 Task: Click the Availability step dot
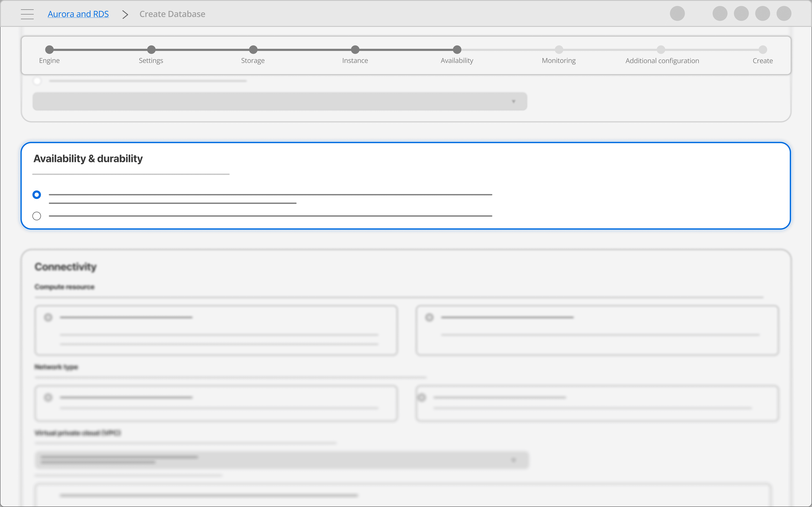point(457,50)
